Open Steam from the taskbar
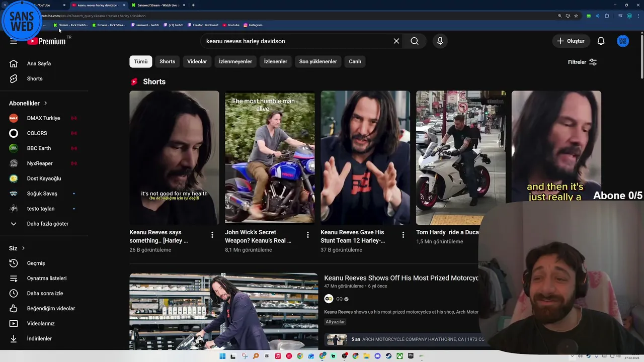This screenshot has height=362, width=644. pos(388,356)
